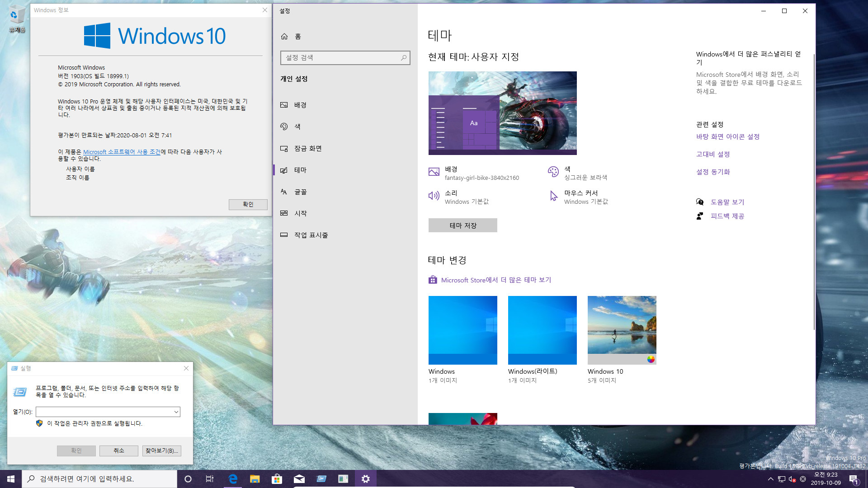The image size is (868, 488).
Task: Show hidden tray icons chevron
Action: 770,479
